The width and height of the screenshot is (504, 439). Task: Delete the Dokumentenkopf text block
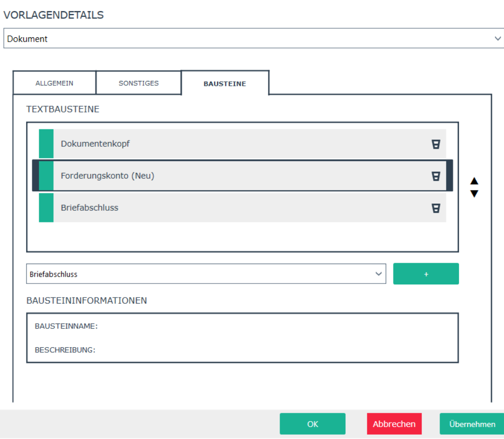coord(436,144)
